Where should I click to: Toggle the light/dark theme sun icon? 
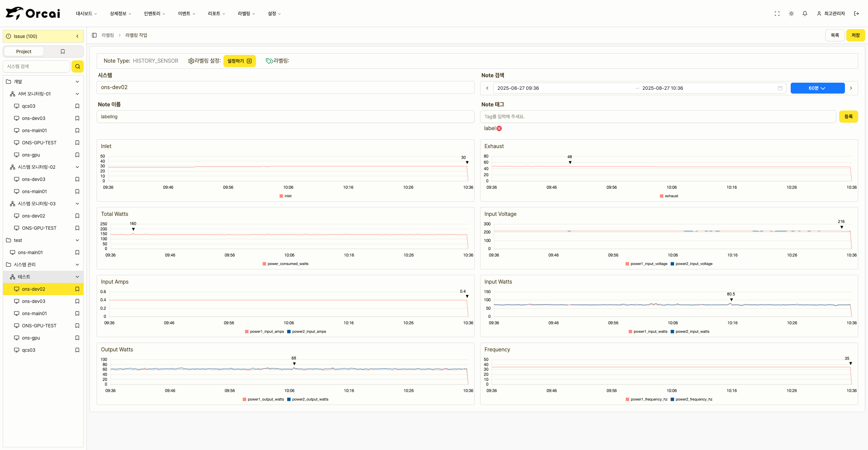tap(791, 14)
